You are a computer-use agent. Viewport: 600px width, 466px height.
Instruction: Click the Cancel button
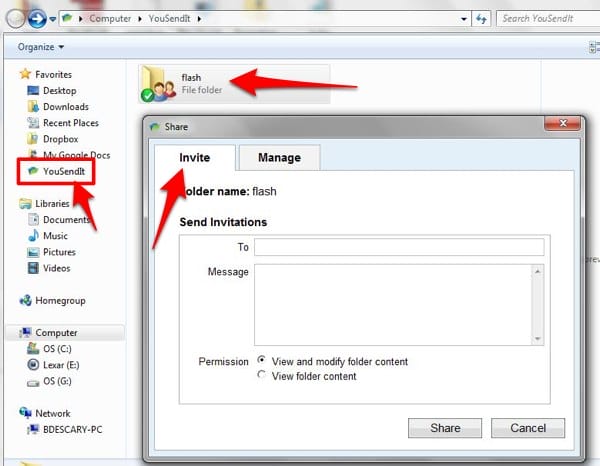click(528, 428)
